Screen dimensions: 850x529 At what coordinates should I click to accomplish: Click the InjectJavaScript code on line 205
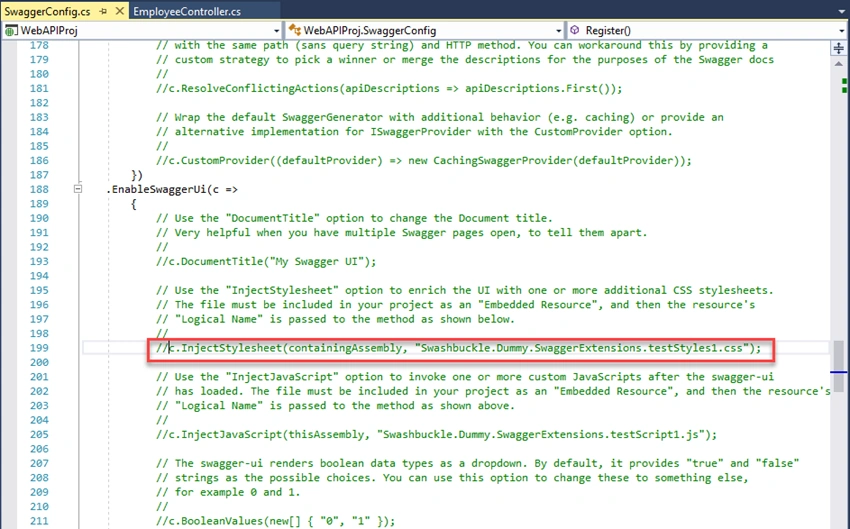click(x=436, y=435)
